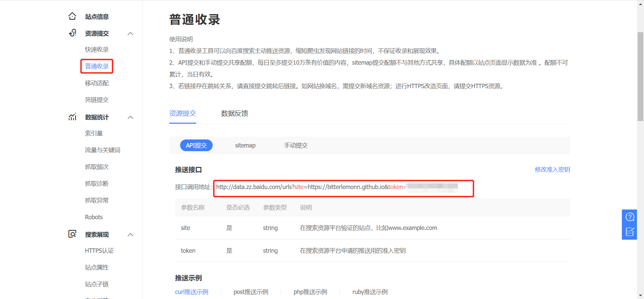
Task: Open the feedback edit floating icon
Action: 630,232
